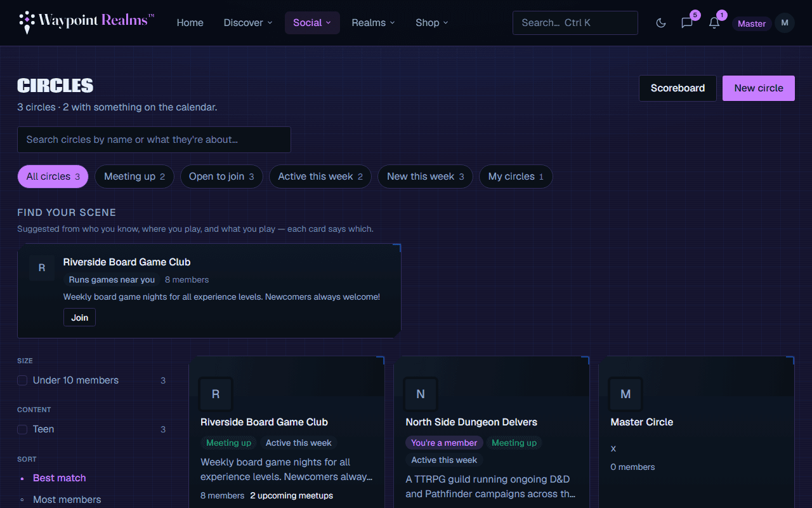812x508 pixels.
Task: Select the Meeting up filter tab
Action: [x=134, y=177]
